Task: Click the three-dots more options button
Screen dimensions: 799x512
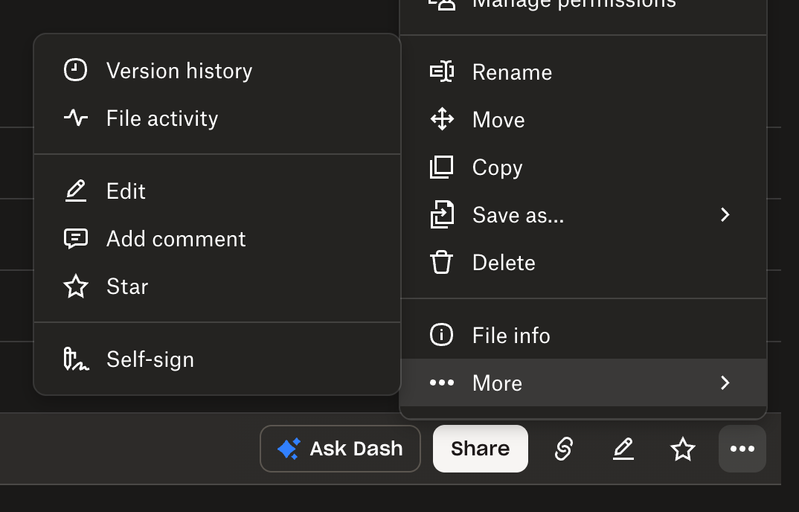Action: (x=742, y=449)
